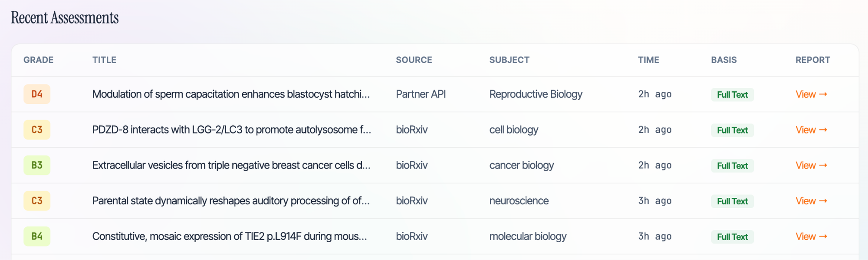Screen dimensions: 868x260
Task: Open the Extracellular vesicles paper title
Action: pos(231,166)
